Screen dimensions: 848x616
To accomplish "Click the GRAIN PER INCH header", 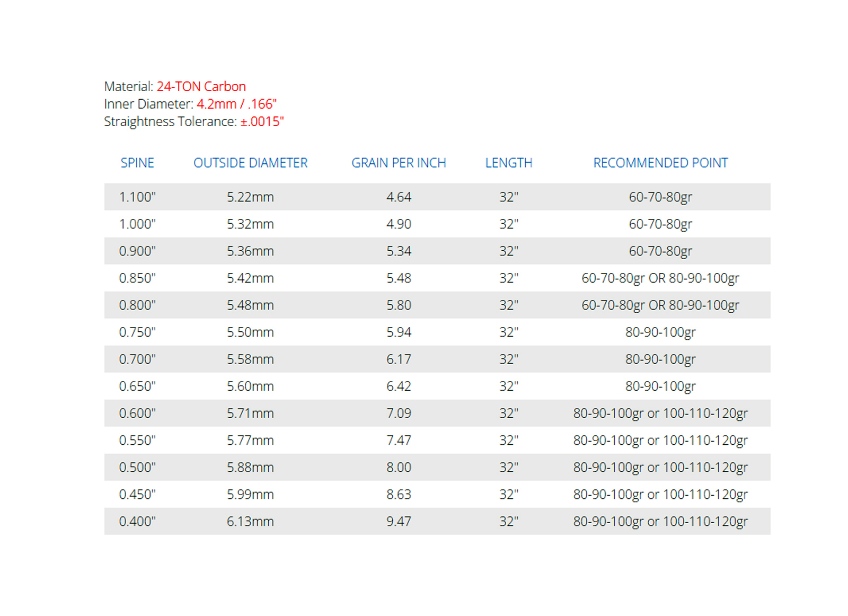I will coord(399,163).
